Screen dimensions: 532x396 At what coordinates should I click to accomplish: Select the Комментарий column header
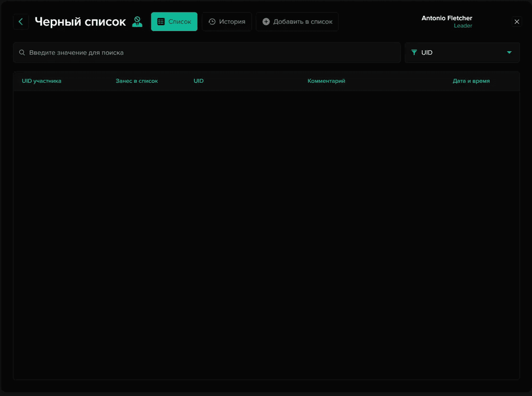326,81
